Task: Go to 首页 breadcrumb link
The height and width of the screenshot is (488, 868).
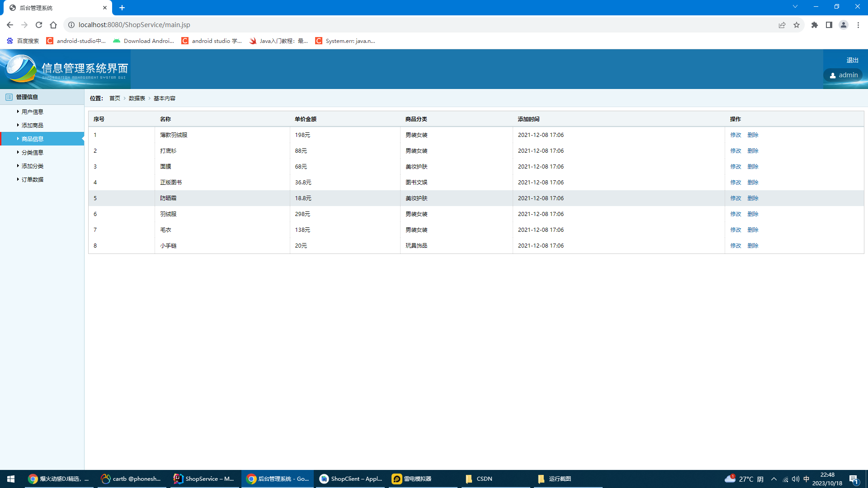Action: tap(115, 98)
